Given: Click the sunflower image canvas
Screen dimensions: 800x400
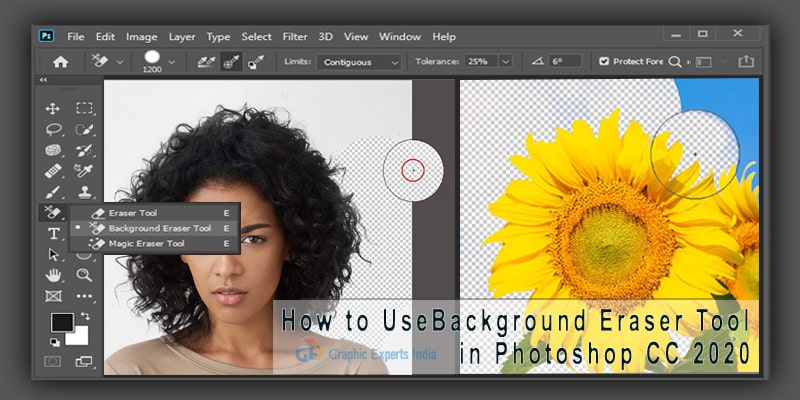Looking at the screenshot, I should point(609,226).
